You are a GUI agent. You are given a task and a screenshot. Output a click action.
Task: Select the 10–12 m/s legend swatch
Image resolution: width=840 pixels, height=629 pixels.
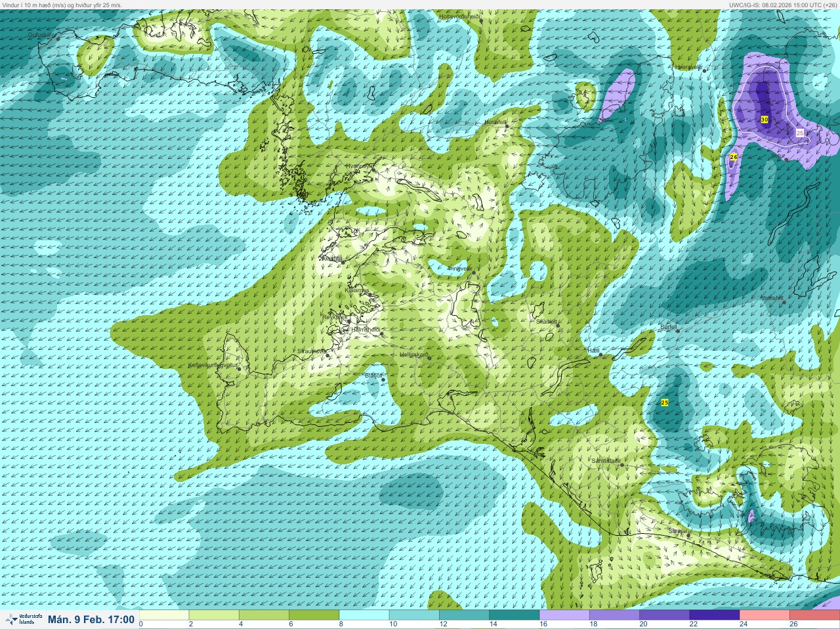pyautogui.click(x=414, y=615)
